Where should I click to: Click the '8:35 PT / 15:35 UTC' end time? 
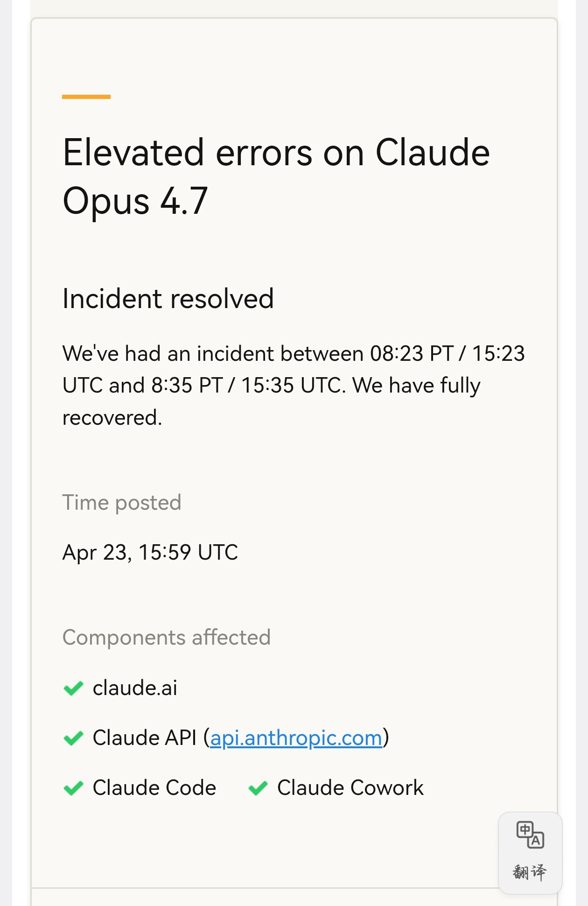pos(248,386)
